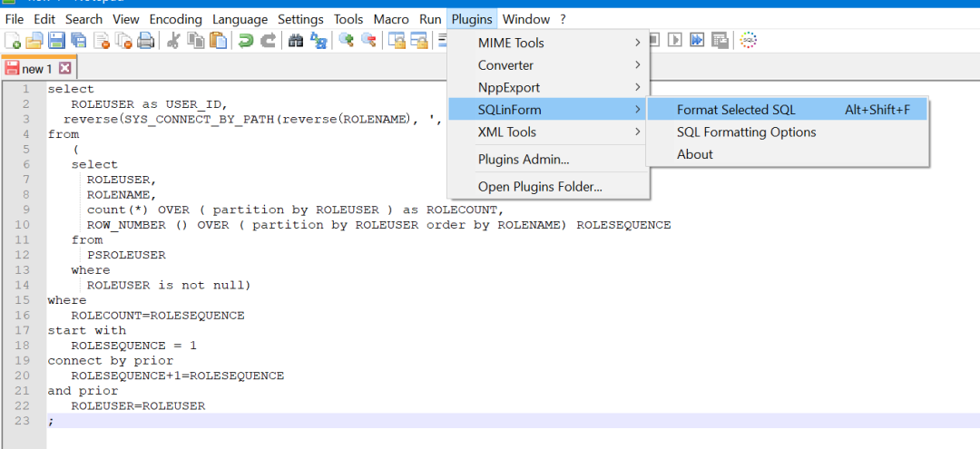Open the Language menu

click(x=240, y=19)
